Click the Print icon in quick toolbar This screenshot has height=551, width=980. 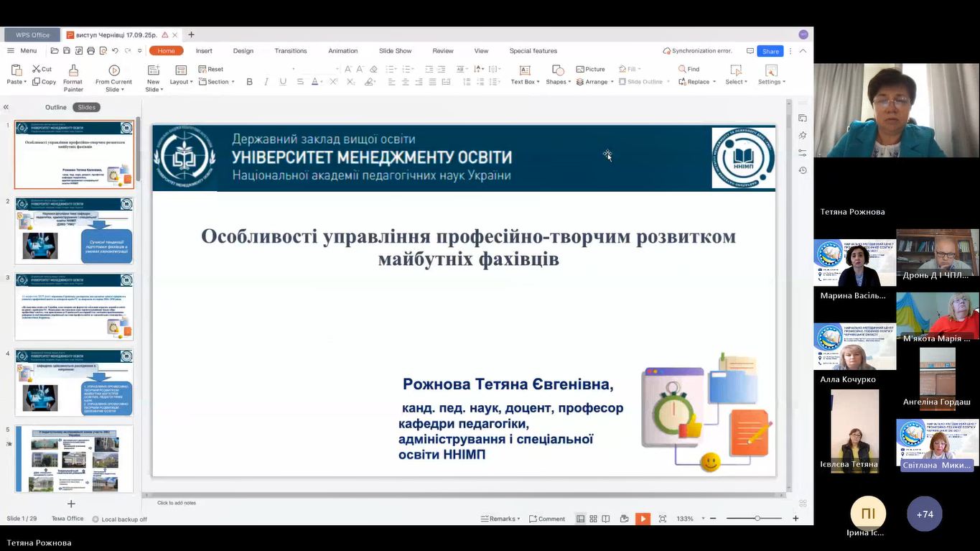click(90, 51)
